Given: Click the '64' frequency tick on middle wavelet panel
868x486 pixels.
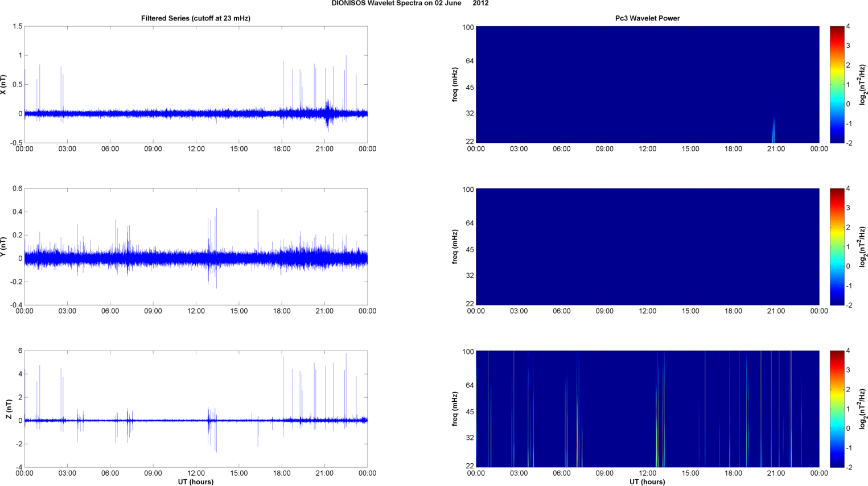Looking at the screenshot, I should 470,223.
